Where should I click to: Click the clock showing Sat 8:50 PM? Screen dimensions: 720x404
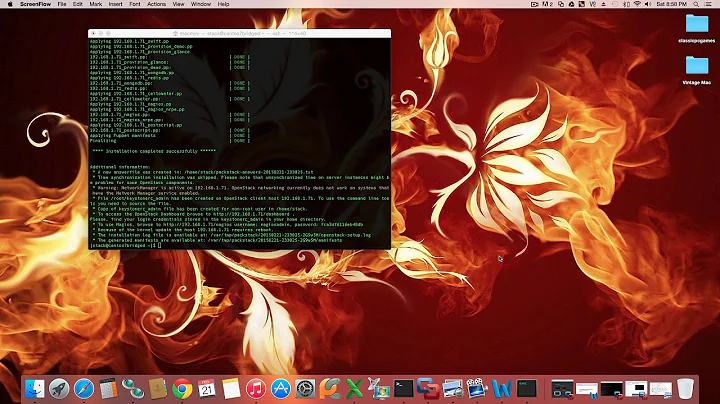tap(671, 4)
